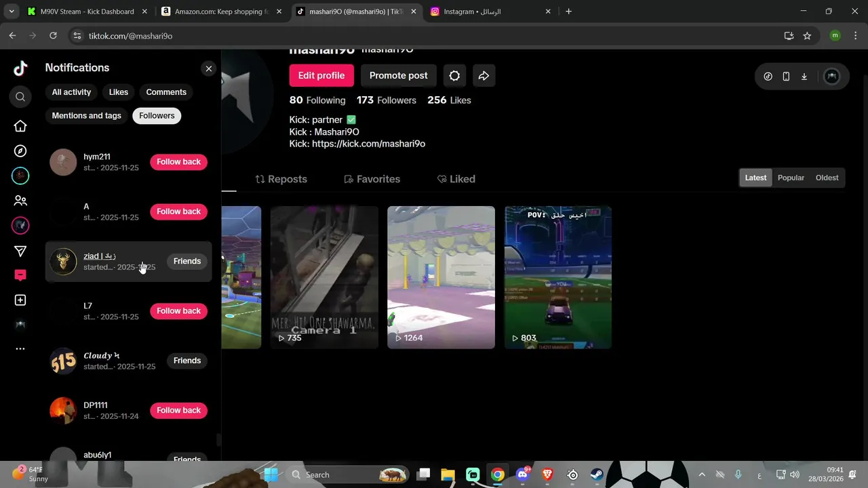Viewport: 868px width, 488px height.
Task: Open hym211 profile picture
Action: (63, 162)
